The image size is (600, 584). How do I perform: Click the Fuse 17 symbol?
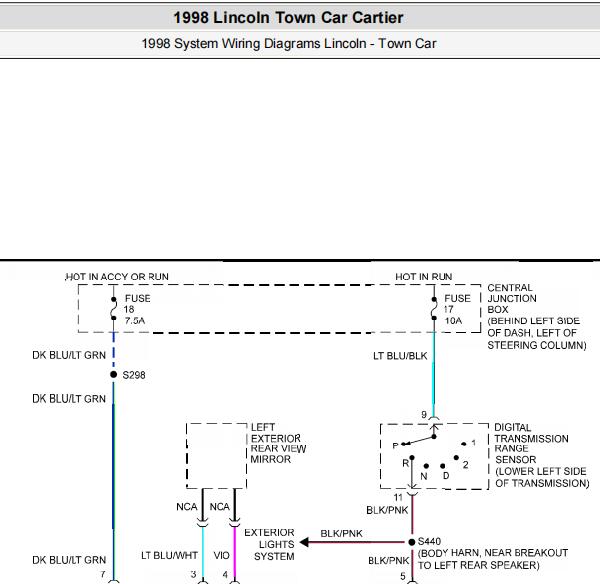tap(434, 309)
